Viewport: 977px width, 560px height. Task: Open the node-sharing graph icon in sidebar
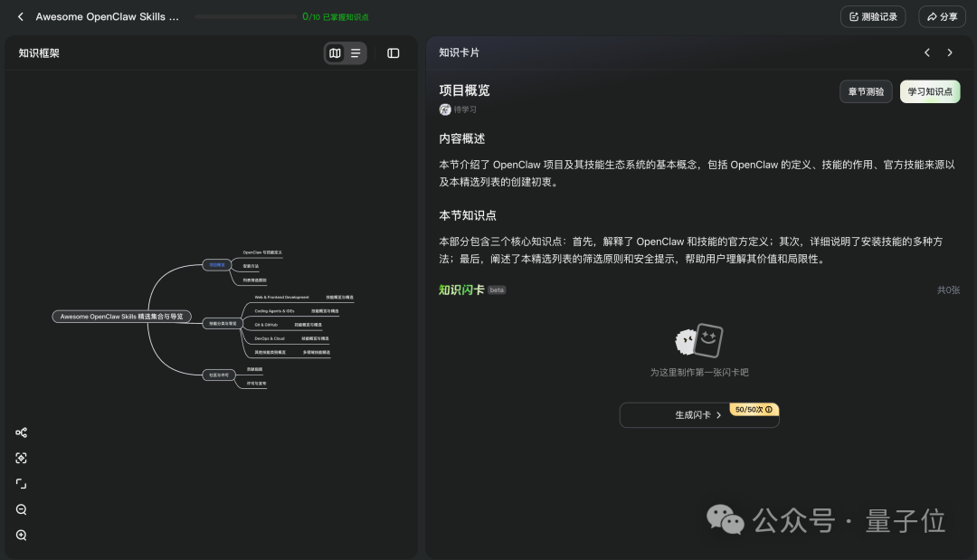[21, 432]
